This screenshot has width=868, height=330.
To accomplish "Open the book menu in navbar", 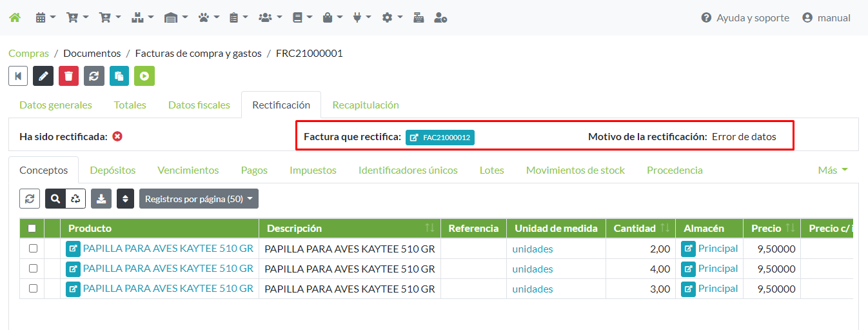I will tap(302, 18).
